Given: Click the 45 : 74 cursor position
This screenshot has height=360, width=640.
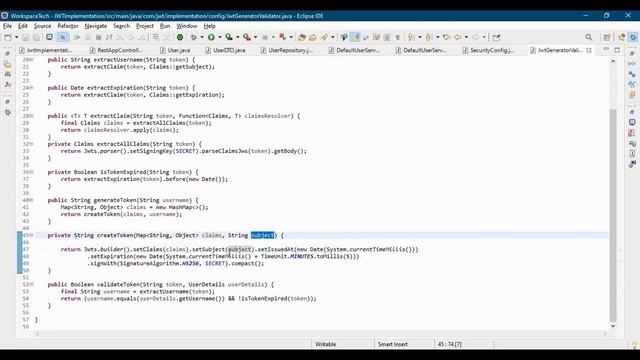Looking at the screenshot, I should (449, 344).
